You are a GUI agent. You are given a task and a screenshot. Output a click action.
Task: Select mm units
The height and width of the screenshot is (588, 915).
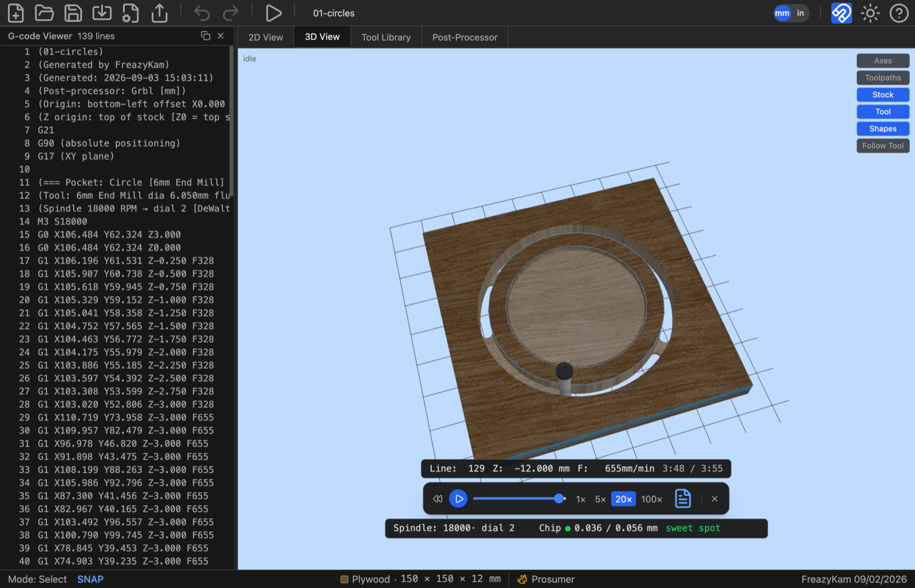[x=782, y=13]
